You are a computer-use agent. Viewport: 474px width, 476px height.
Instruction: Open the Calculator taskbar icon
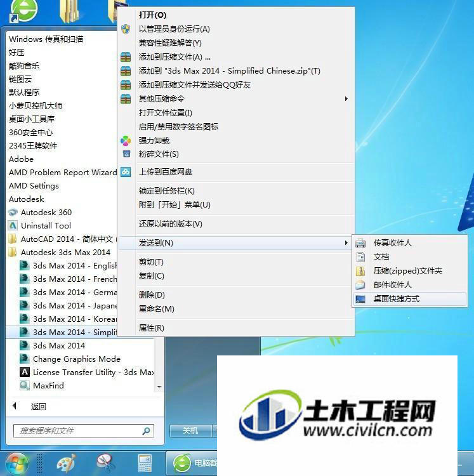(145, 463)
